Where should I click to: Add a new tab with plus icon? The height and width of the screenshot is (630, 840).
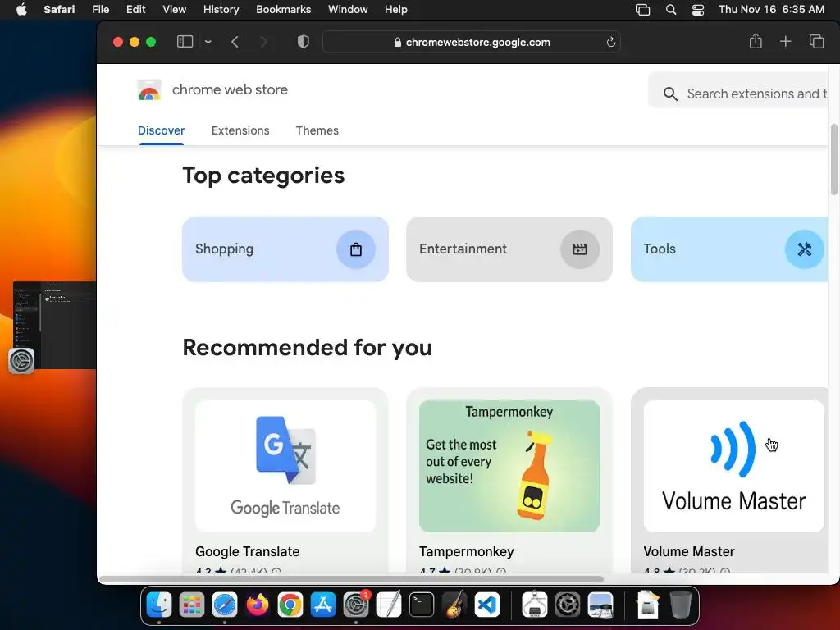(x=785, y=41)
